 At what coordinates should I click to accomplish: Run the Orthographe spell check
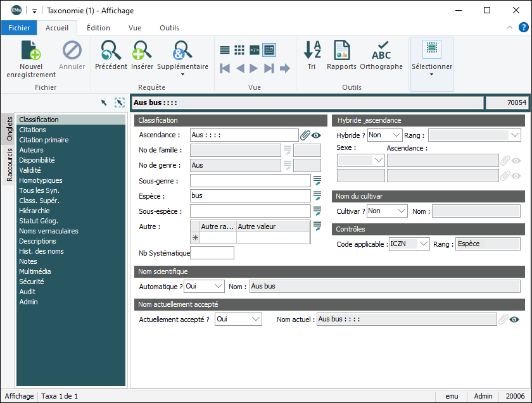(381, 51)
